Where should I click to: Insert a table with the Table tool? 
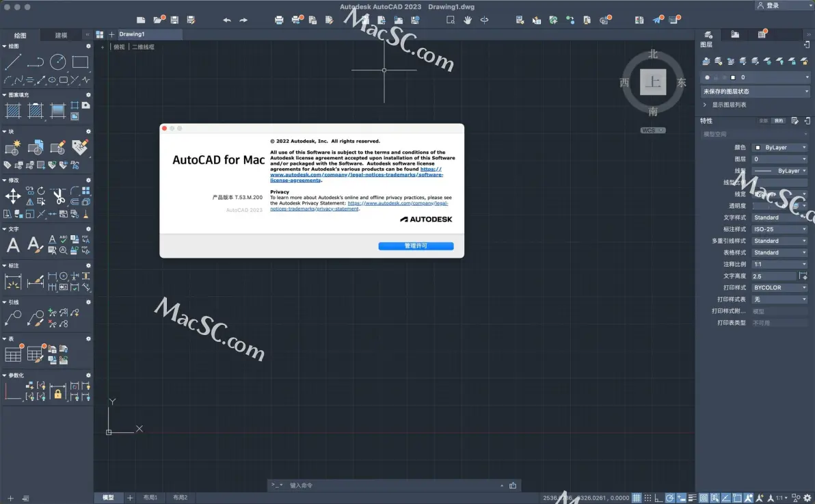tap(13, 354)
